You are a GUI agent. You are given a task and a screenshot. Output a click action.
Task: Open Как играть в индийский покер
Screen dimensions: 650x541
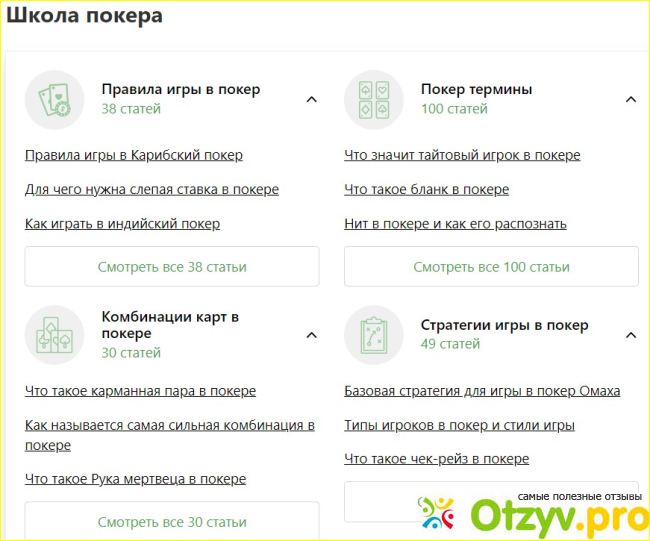(122, 223)
